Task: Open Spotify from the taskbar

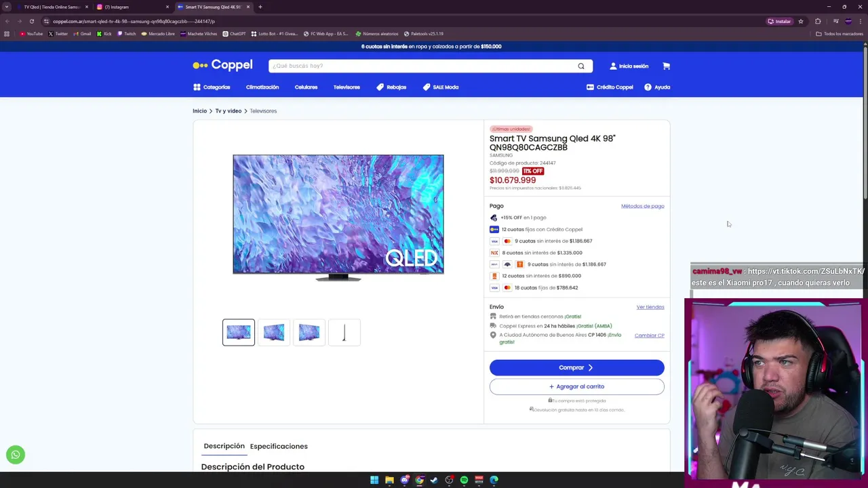Action: (464, 480)
